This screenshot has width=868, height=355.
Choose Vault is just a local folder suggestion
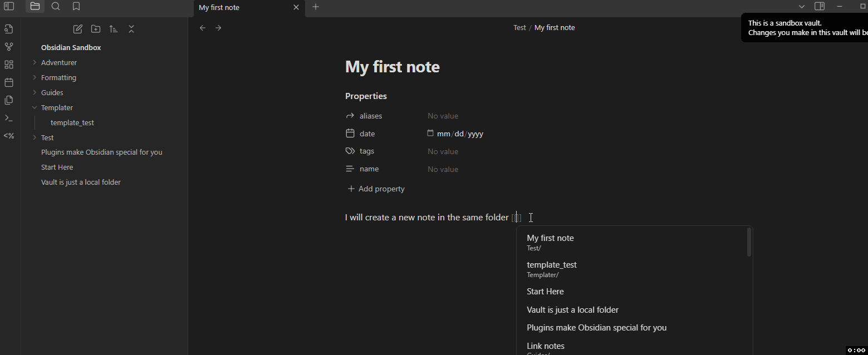634,310
